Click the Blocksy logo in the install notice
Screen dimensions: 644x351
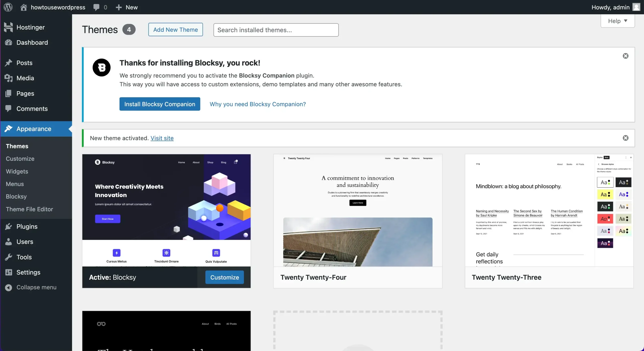102,68
